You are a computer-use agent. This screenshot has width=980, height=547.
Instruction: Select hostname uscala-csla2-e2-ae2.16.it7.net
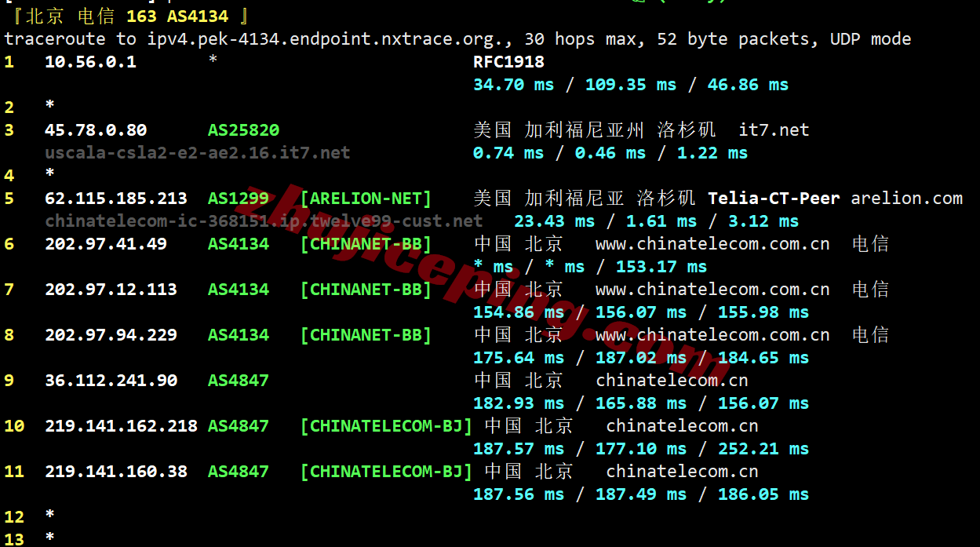point(198,153)
